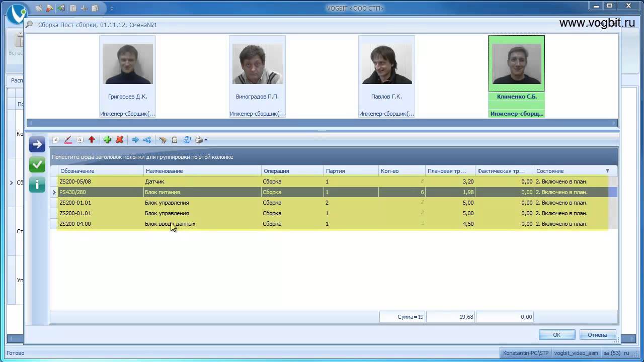Click the Готово status text
Screen dimensions: 644x362
15,353
